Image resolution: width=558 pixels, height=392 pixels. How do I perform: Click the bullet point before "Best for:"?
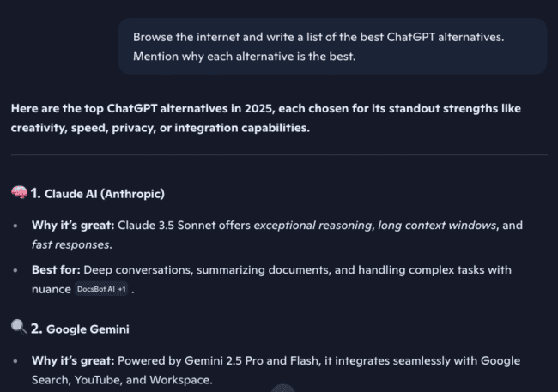(16, 270)
